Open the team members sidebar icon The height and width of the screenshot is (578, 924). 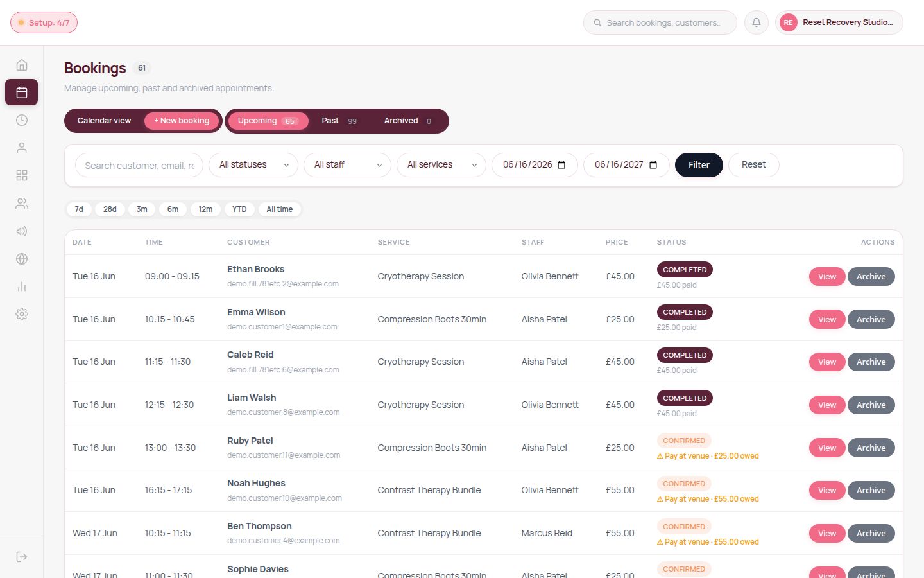pos(22,204)
